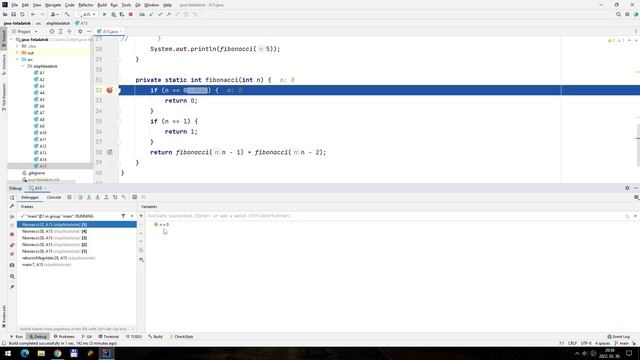Click the Git commit checkmark icon
The height and width of the screenshot is (360, 640).
coord(160,14)
